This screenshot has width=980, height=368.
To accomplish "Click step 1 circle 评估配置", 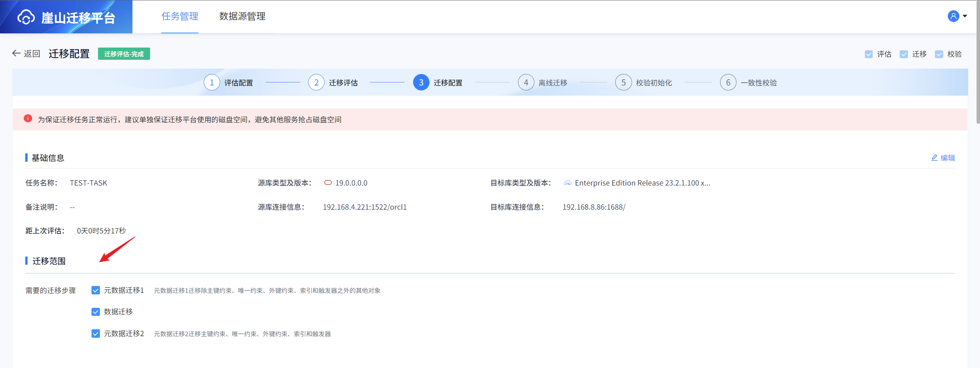I will click(x=212, y=82).
